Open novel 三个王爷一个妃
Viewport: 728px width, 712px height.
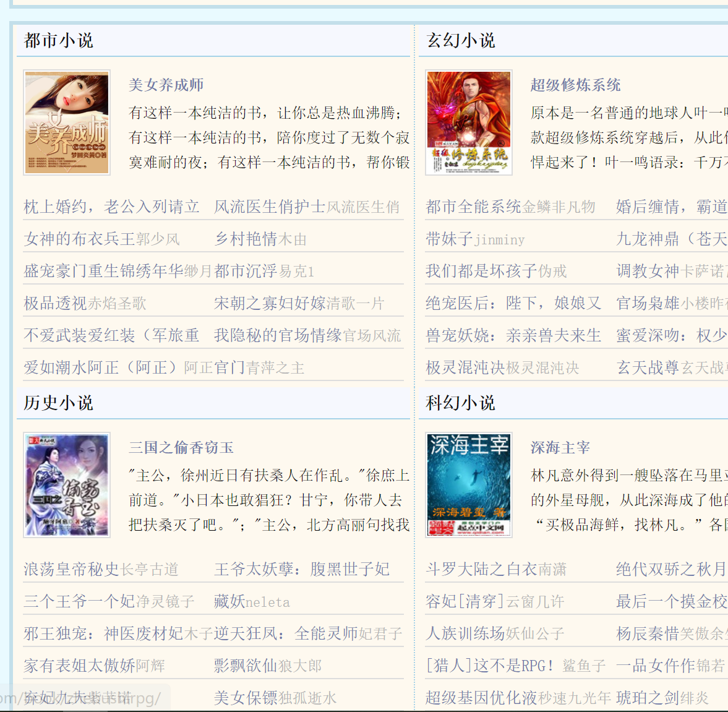(x=79, y=601)
